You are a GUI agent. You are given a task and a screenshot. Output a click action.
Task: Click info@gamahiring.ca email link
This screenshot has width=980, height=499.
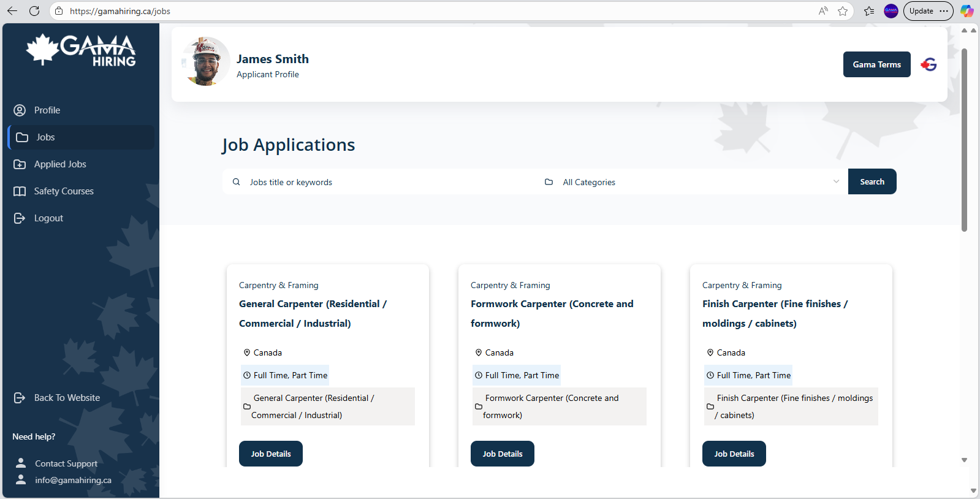(73, 480)
